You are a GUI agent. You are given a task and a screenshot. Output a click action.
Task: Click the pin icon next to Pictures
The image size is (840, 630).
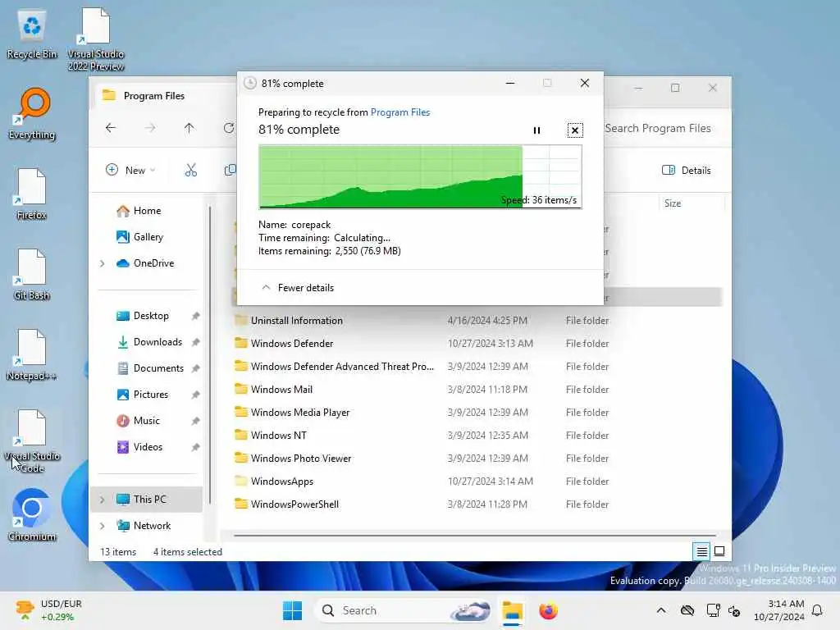pyautogui.click(x=195, y=395)
